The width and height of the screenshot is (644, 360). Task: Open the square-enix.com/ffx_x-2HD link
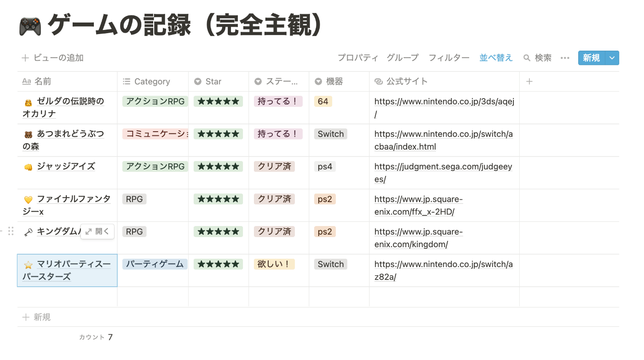click(419, 206)
